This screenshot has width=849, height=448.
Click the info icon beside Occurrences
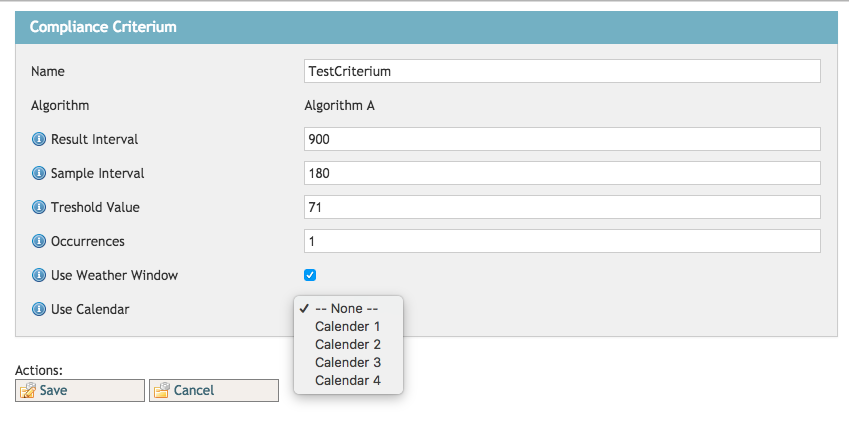[39, 241]
